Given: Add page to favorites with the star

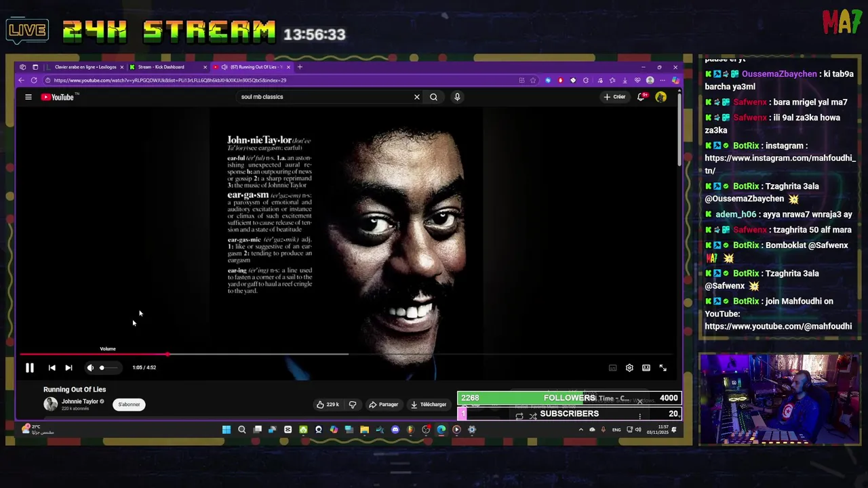Looking at the screenshot, I should 534,80.
